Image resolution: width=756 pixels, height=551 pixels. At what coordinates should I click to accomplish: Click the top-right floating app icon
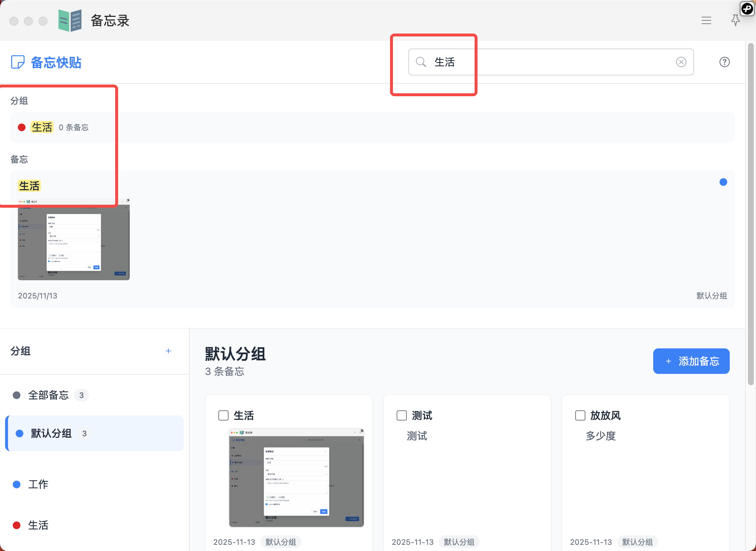747,8
